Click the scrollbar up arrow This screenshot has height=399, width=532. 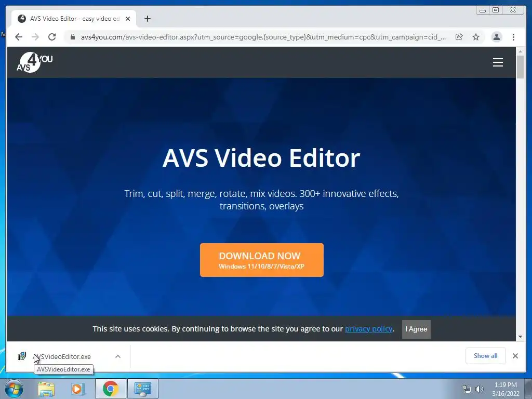click(520, 51)
